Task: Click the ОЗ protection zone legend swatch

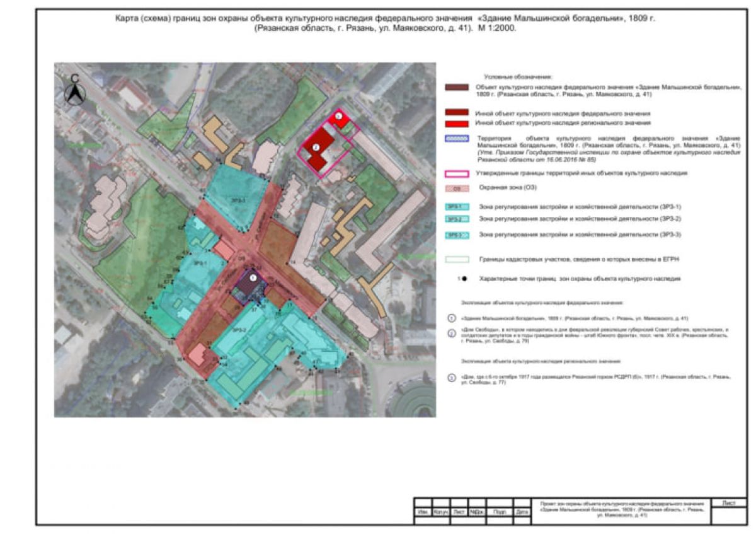Action: [x=456, y=188]
